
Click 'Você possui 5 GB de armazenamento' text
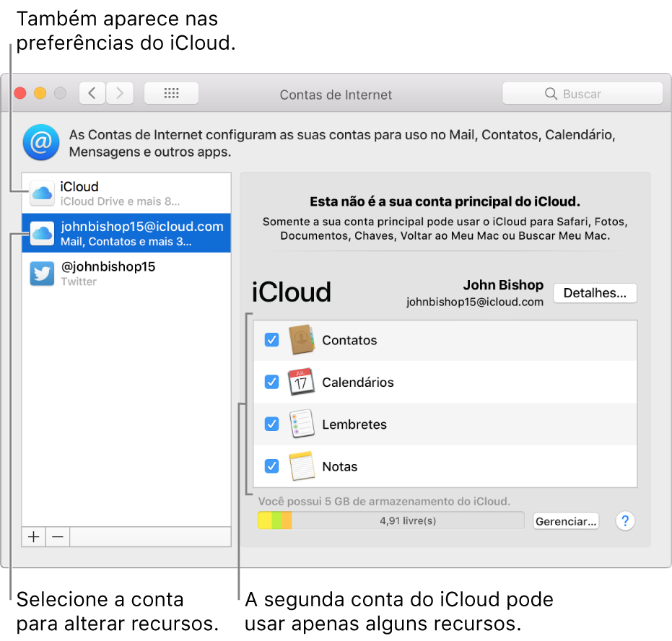click(384, 501)
